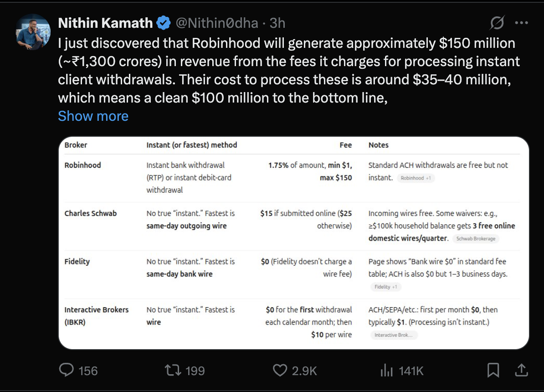The image size is (544, 392).
Task: Click the display name Nithin Kamath
Action: tap(106, 22)
